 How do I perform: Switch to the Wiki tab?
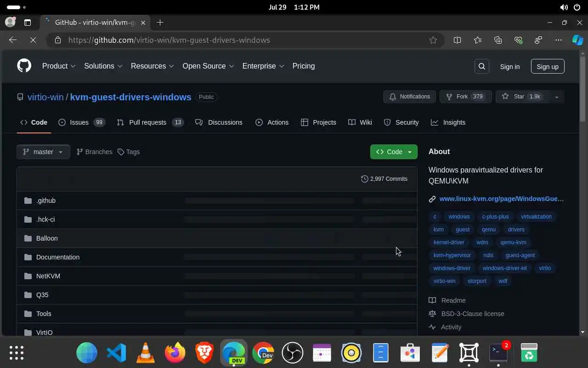coord(360,122)
